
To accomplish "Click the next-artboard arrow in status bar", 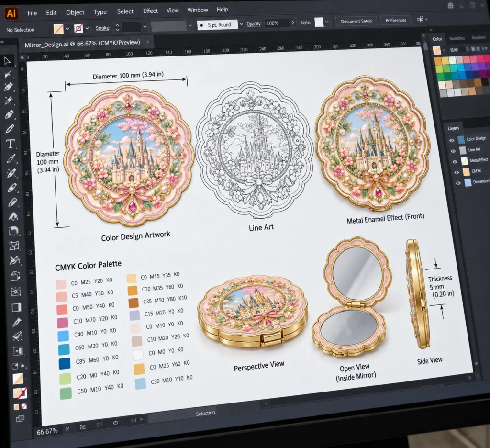I will coord(134,421).
